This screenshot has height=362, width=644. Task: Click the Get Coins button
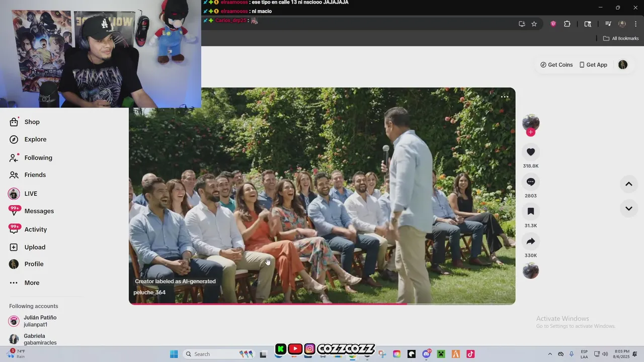(x=556, y=65)
